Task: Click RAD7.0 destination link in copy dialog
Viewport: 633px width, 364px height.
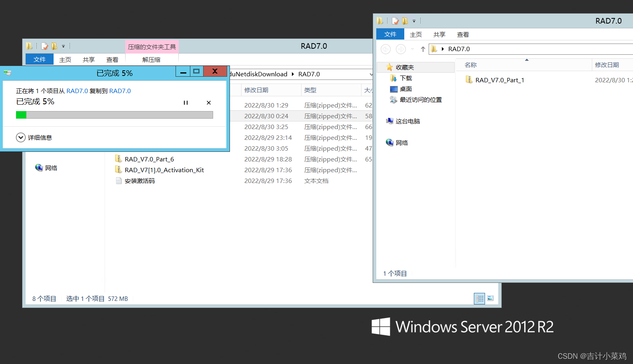Action: tap(120, 91)
